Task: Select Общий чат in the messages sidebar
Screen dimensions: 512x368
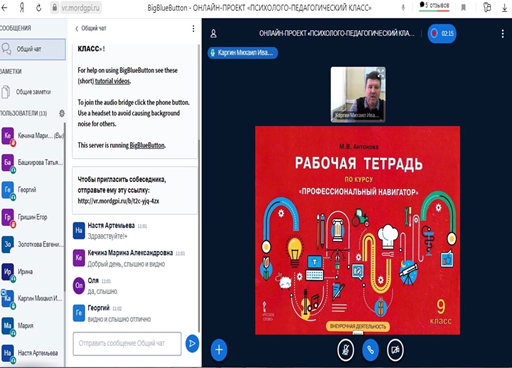Action: coord(33,49)
